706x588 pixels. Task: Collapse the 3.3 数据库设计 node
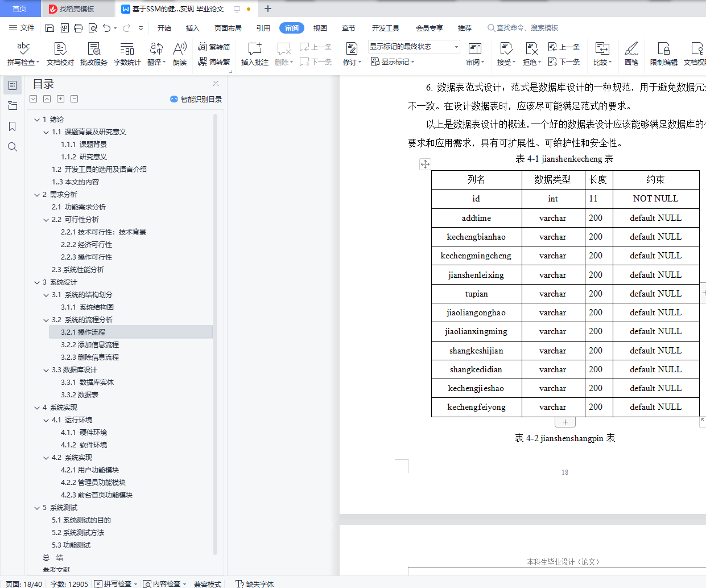46,370
